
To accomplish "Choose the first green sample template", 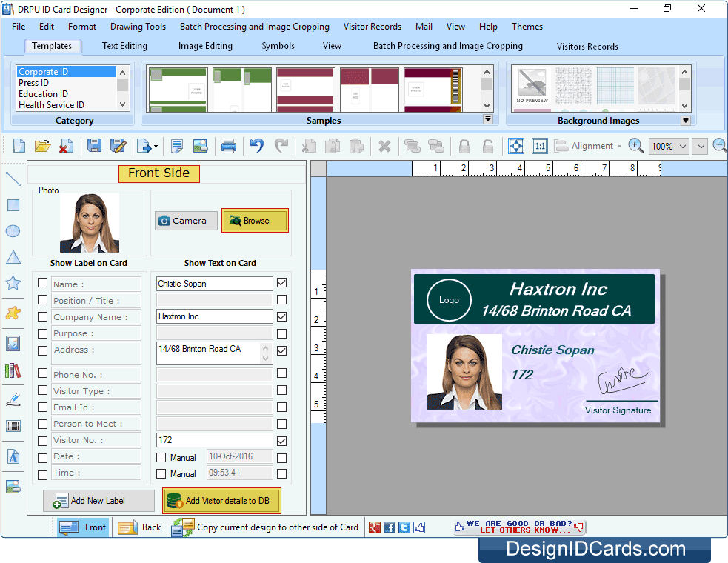I will pyautogui.click(x=178, y=90).
